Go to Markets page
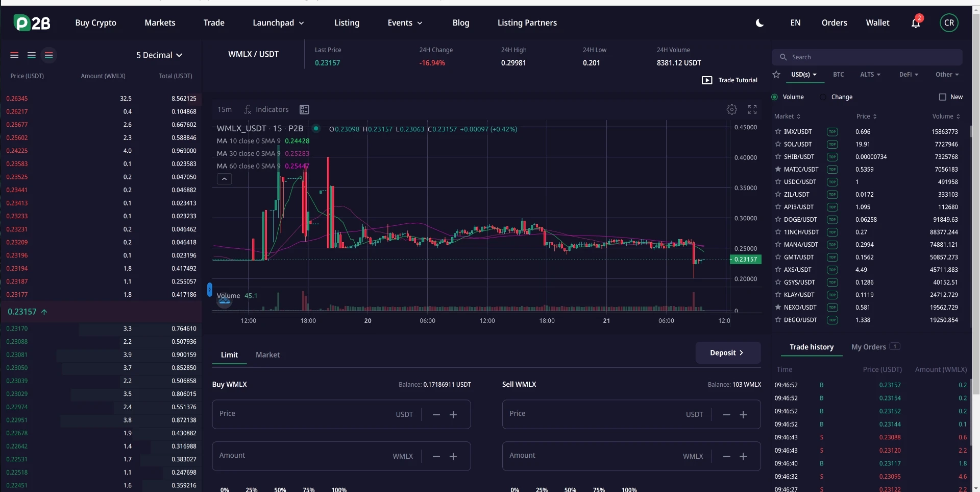 click(x=160, y=22)
